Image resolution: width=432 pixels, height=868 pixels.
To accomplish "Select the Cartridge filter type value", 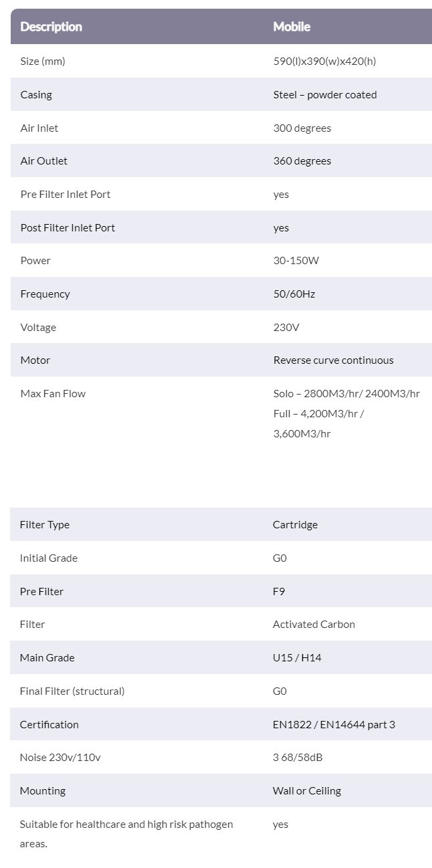I will coord(295,524).
